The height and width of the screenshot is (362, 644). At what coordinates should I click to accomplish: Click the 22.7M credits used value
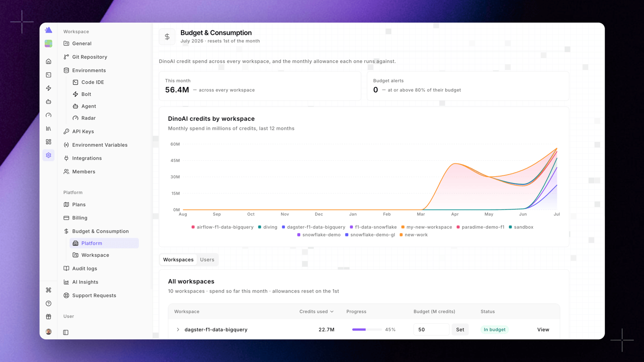(326, 329)
